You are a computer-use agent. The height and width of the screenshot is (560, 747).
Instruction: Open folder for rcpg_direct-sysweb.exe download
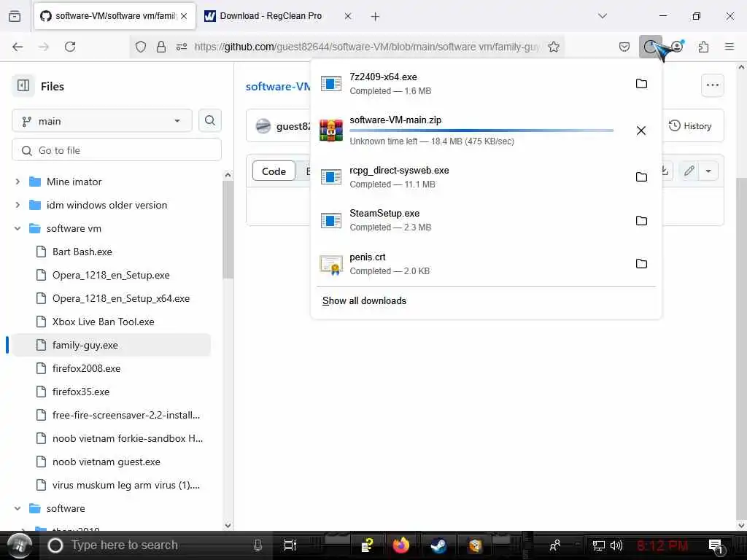click(x=641, y=177)
